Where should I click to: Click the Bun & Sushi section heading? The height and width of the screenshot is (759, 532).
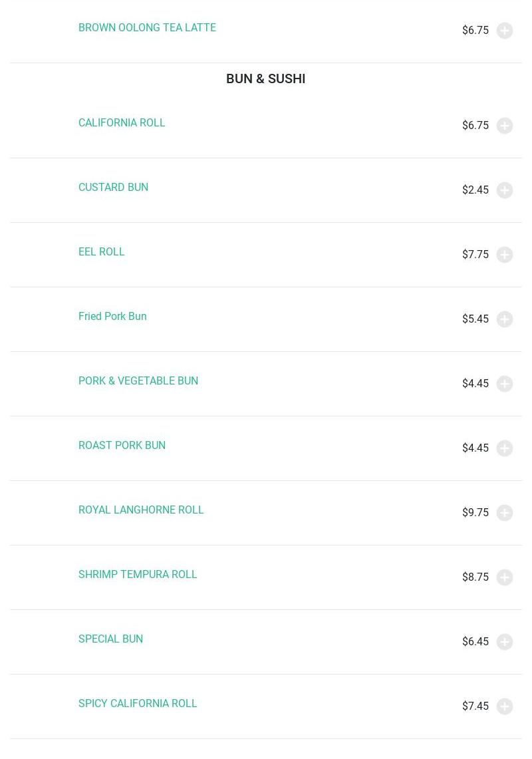tap(266, 78)
